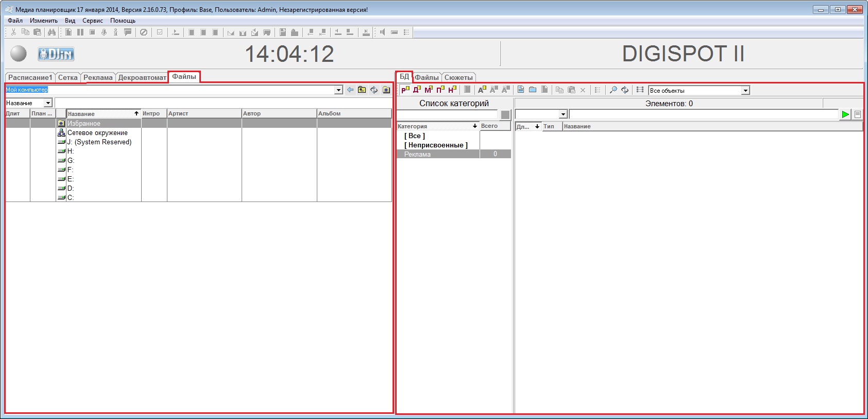Screen dimensions: 868x419
Task: Select the J: (System Reserved) drive
Action: (x=99, y=142)
